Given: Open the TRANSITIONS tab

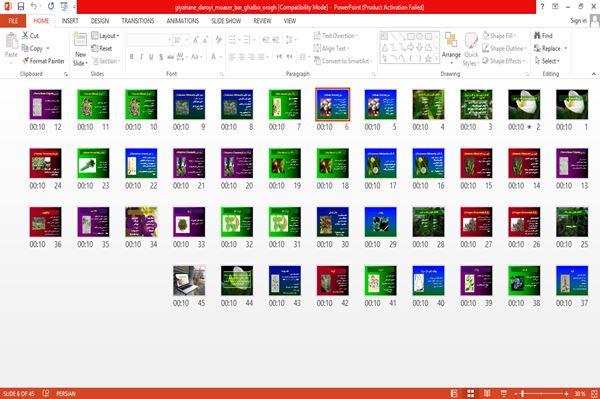Looking at the screenshot, I should click(x=138, y=21).
